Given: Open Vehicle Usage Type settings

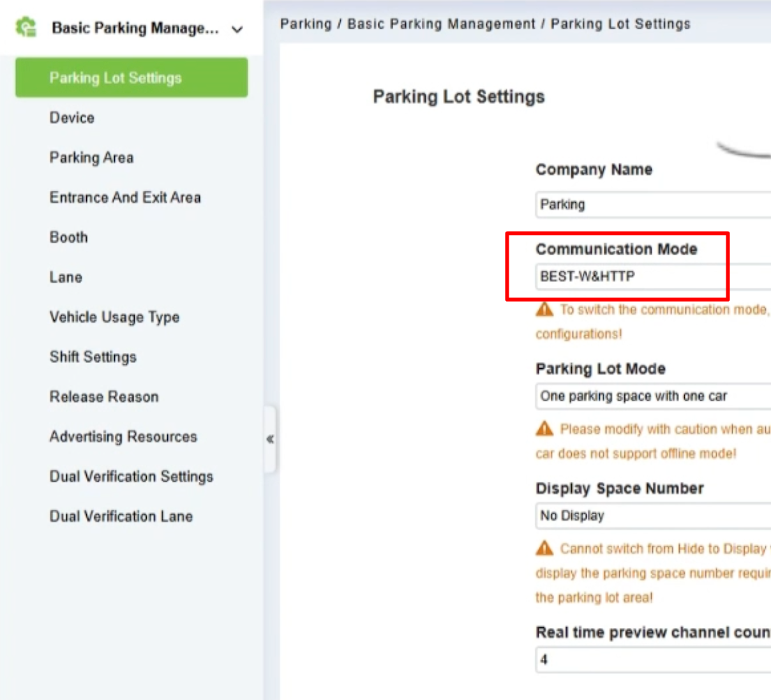Looking at the screenshot, I should tap(115, 317).
